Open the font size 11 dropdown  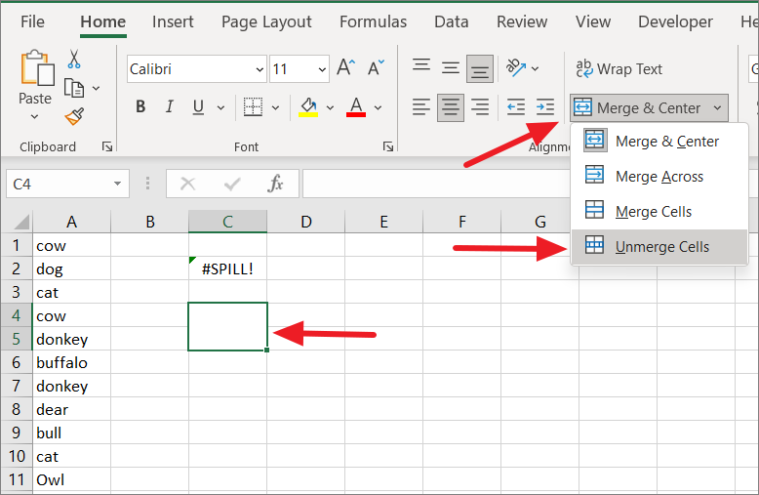point(322,69)
